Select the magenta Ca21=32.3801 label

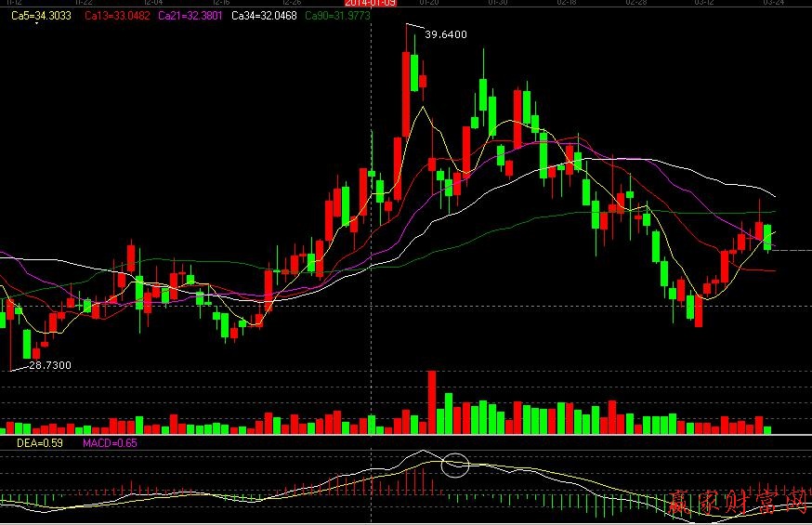191,16
